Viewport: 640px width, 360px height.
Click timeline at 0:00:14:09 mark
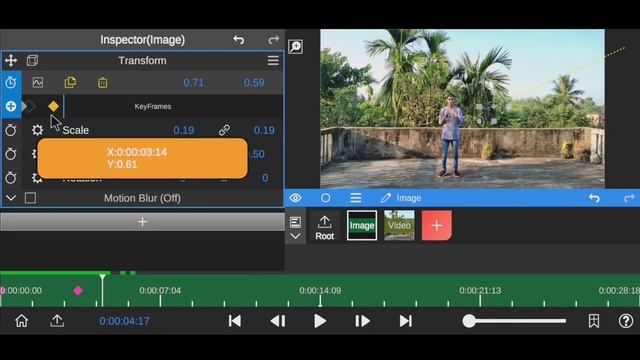pos(320,291)
